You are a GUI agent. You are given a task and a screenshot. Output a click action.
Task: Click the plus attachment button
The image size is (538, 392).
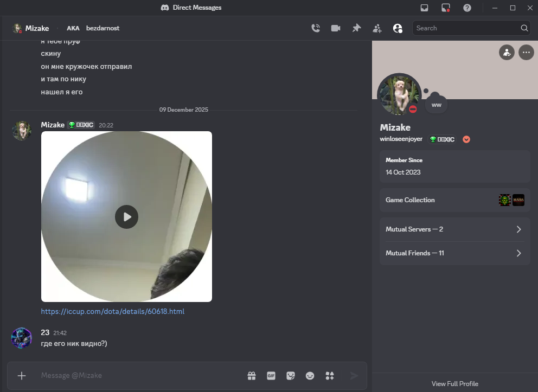[x=22, y=376]
